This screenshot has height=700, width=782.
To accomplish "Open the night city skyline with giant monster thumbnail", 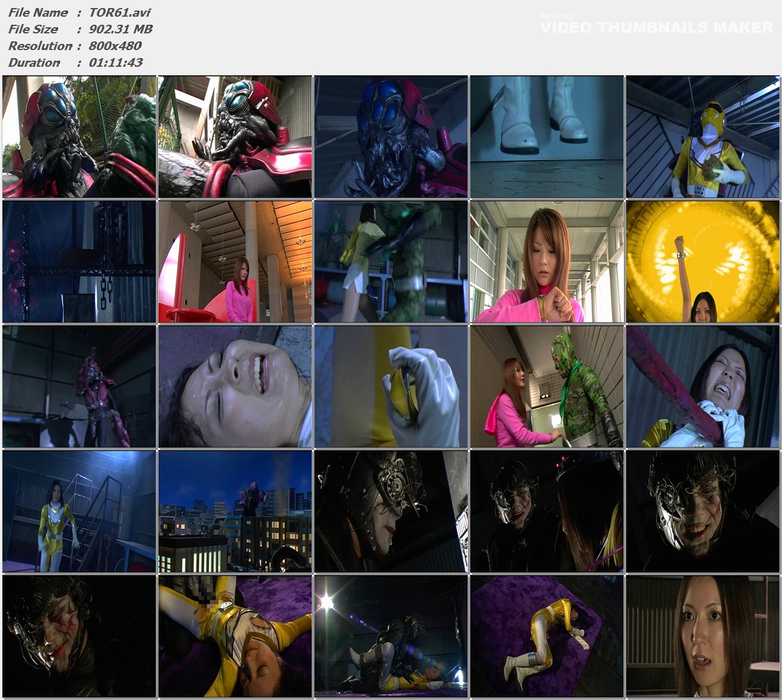I will [x=235, y=511].
